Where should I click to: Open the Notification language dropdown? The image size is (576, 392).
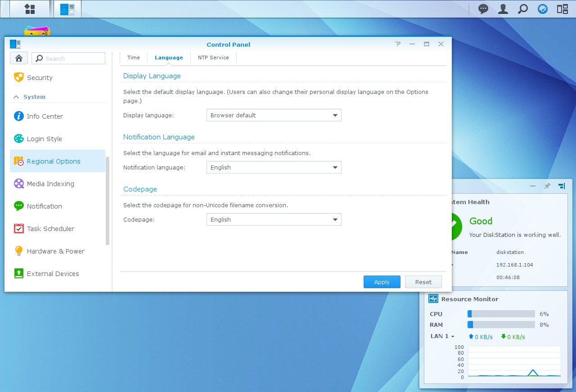click(274, 167)
